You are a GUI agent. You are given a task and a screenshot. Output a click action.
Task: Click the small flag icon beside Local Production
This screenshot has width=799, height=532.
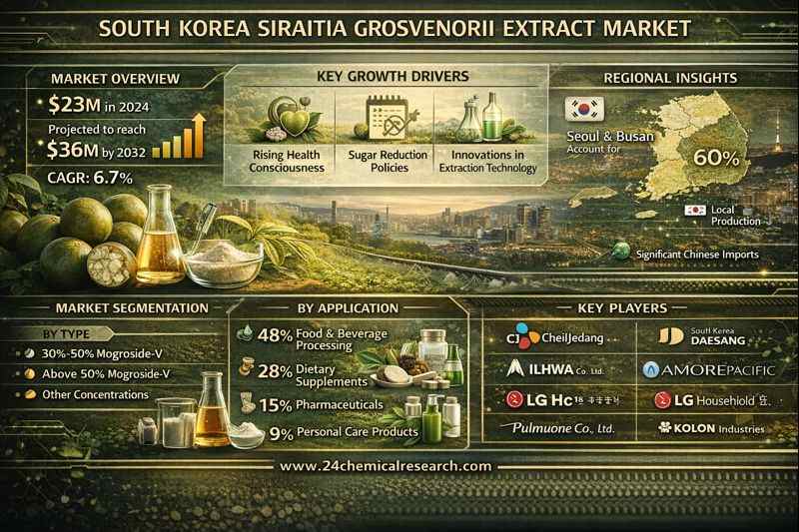(x=695, y=211)
